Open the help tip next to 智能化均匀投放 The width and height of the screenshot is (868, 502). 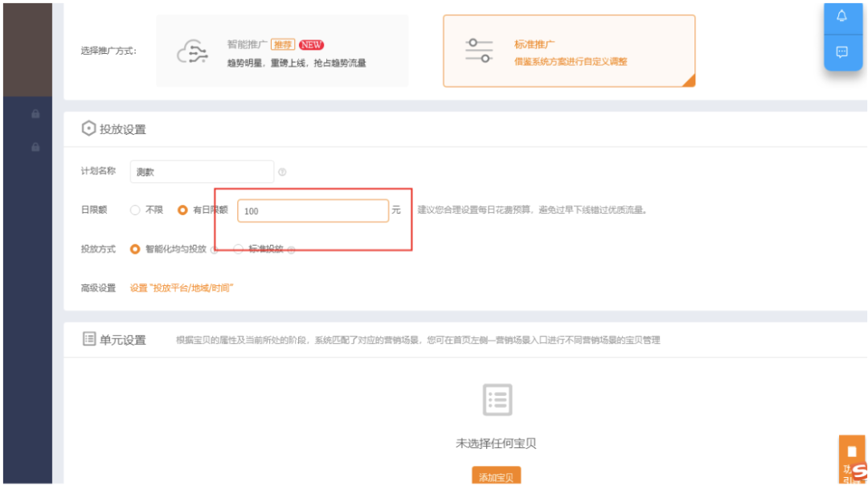coord(213,250)
